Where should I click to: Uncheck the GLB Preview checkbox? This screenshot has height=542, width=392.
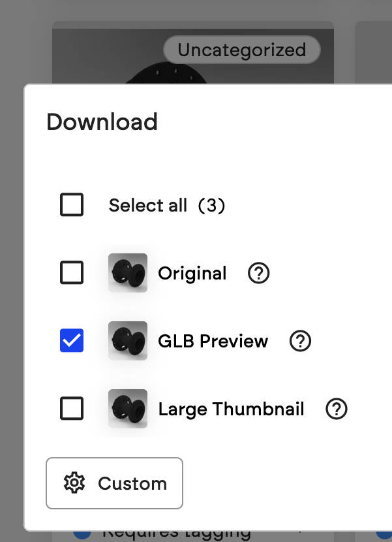72,340
